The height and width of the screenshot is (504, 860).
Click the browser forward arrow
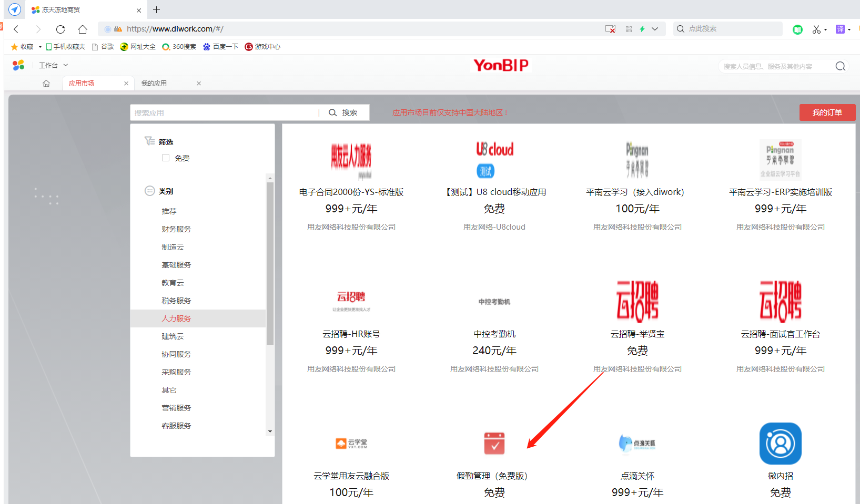point(38,29)
